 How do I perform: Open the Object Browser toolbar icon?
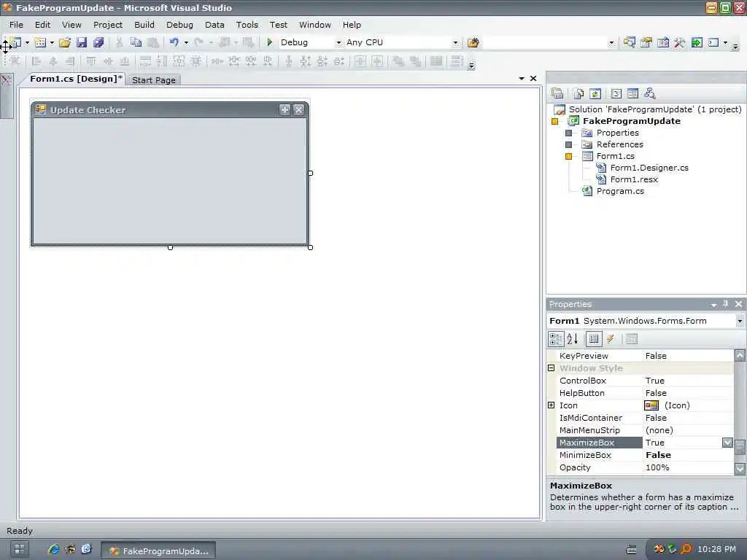coord(662,42)
